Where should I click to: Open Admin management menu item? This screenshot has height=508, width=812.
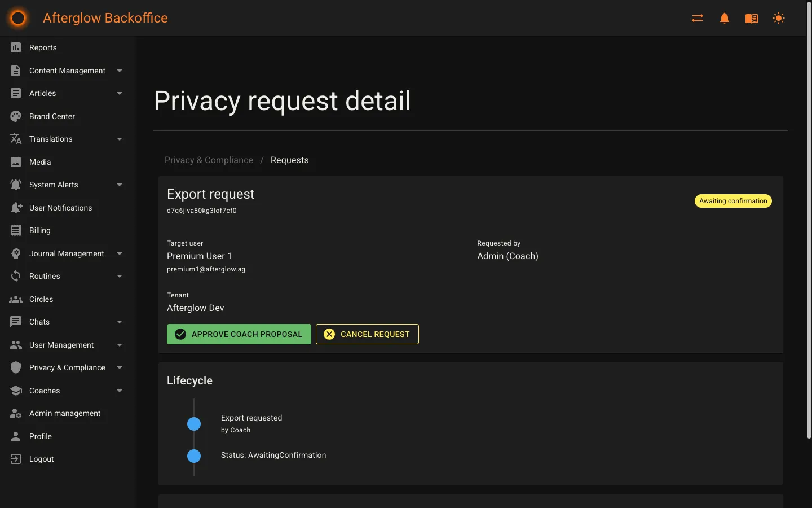pyautogui.click(x=68, y=413)
